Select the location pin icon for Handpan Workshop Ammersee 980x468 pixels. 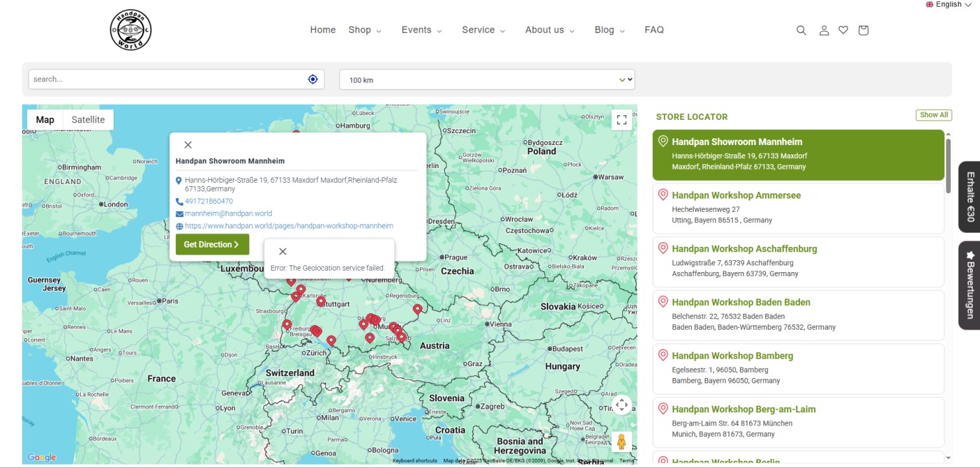click(663, 195)
